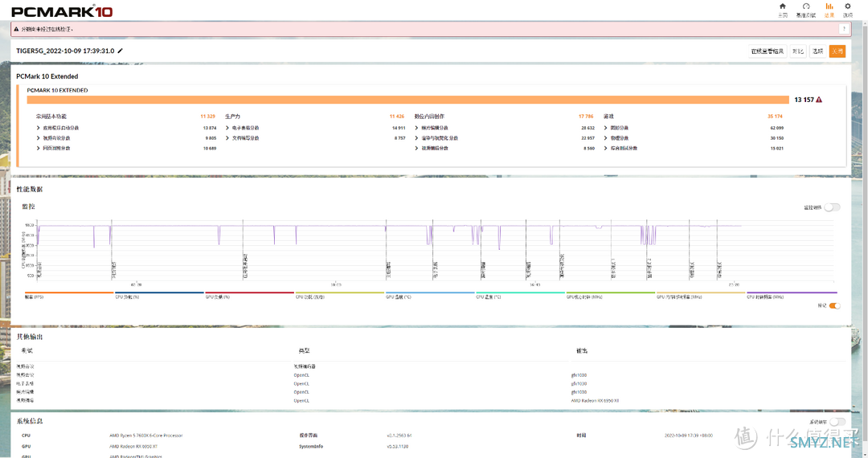The height and width of the screenshot is (458, 868).
Task: Click the PCMARK 10 logo
Action: 62,11
